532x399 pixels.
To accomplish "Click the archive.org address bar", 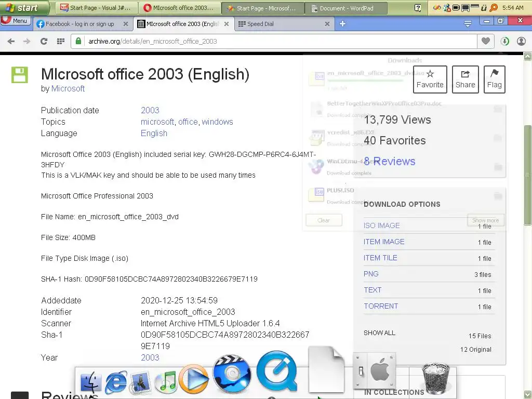I will click(x=274, y=42).
